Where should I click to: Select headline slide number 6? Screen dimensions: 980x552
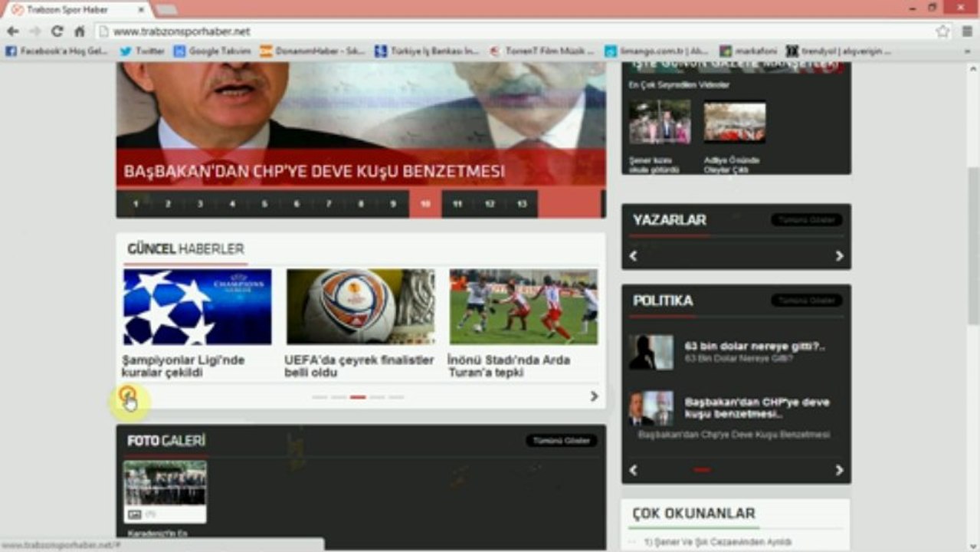297,204
